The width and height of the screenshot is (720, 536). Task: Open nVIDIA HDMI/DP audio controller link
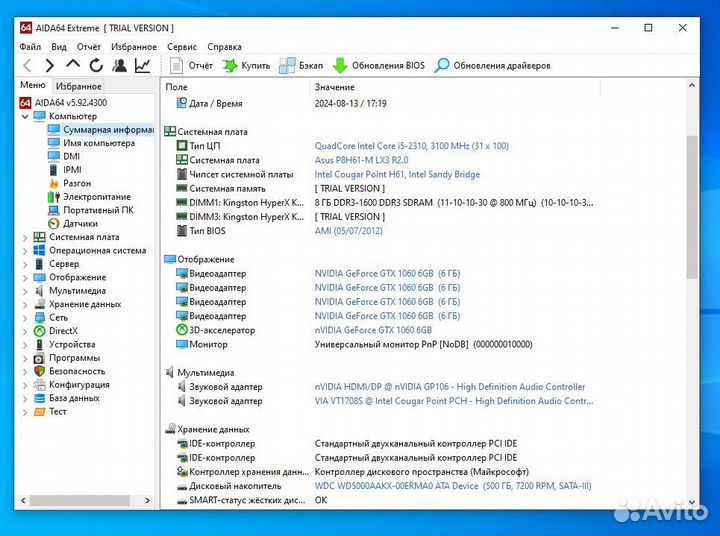click(450, 387)
